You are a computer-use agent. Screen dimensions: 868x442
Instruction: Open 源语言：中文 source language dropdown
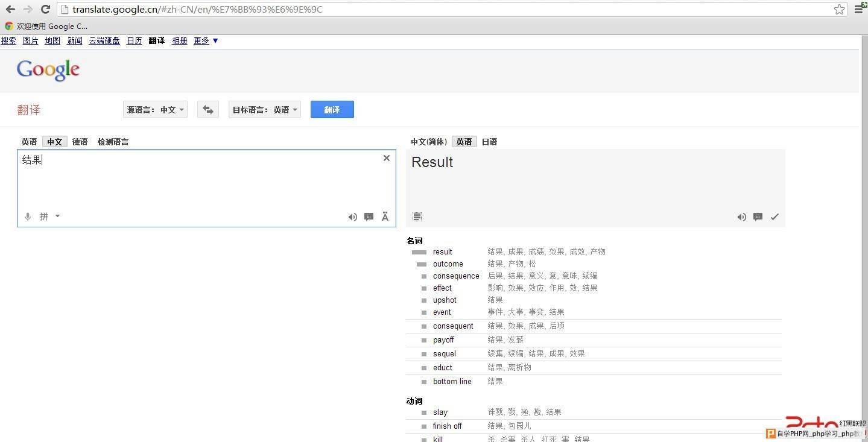155,110
